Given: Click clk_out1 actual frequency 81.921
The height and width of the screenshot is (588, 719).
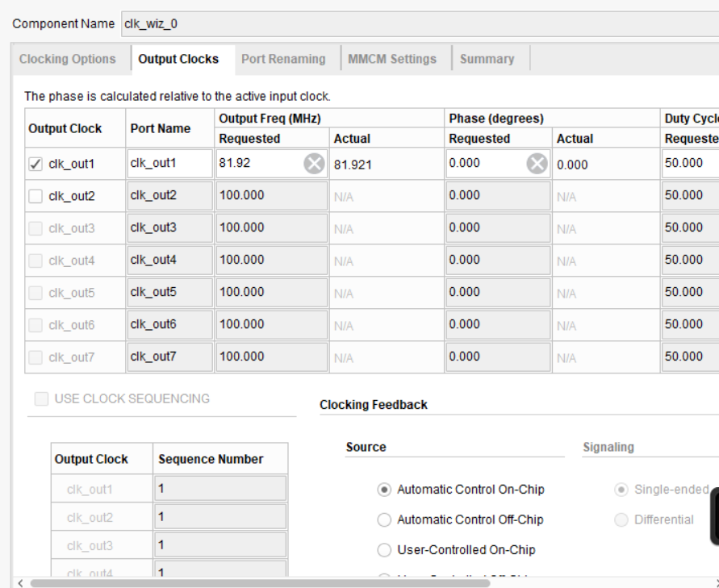Looking at the screenshot, I should (x=353, y=165).
